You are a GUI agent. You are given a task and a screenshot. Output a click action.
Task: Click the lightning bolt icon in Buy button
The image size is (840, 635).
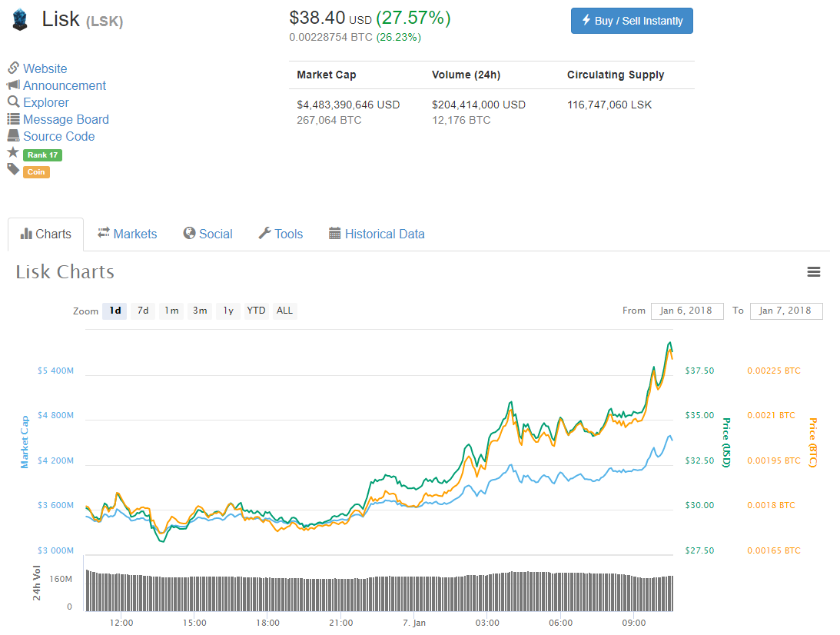[586, 20]
